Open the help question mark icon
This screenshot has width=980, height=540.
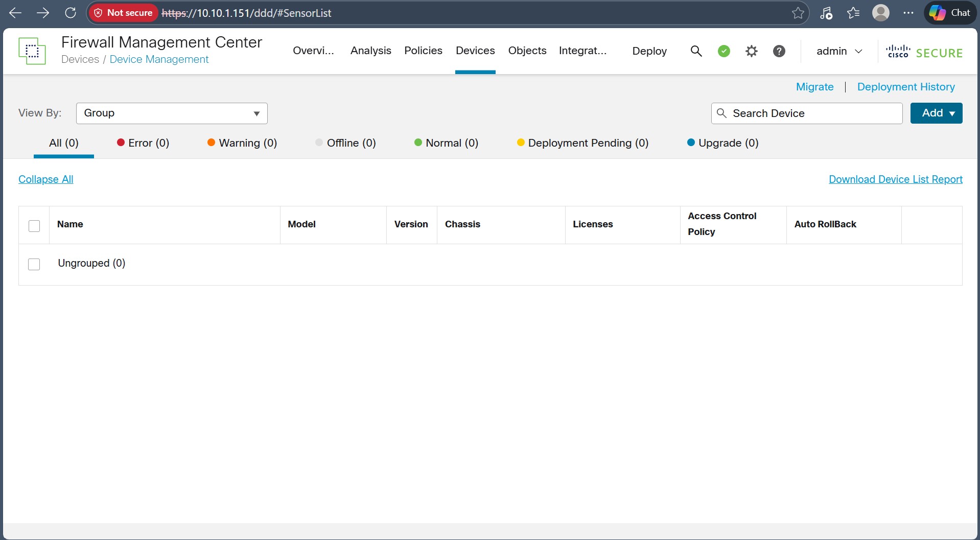click(x=779, y=51)
